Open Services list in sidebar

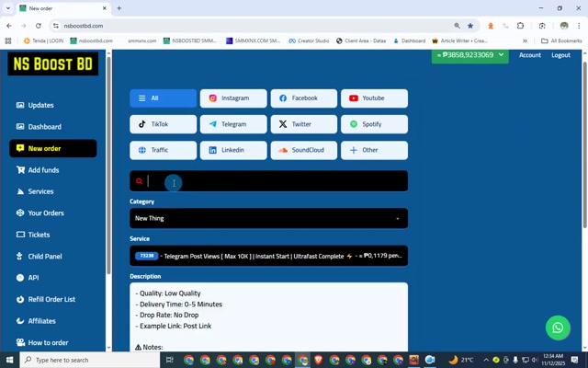point(35,191)
